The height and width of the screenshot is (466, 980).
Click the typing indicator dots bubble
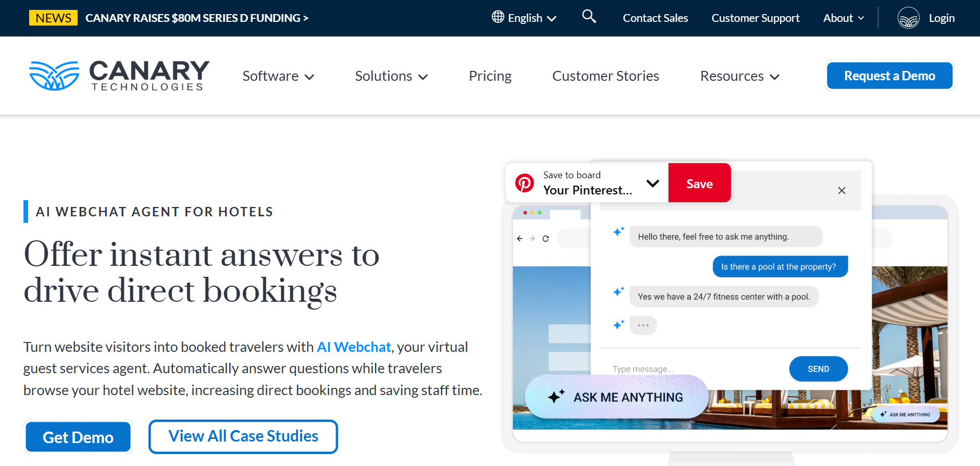(643, 325)
